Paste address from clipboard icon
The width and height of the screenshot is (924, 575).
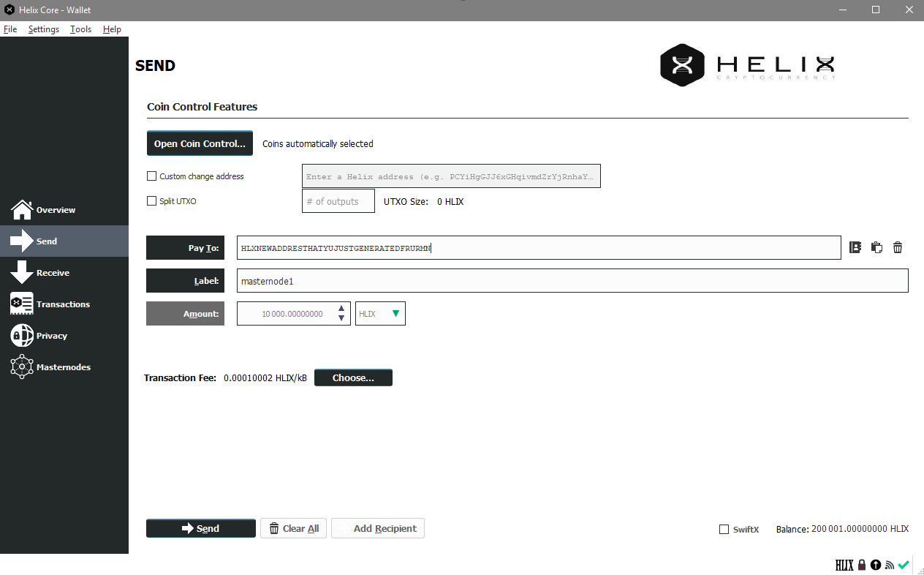[x=876, y=247]
